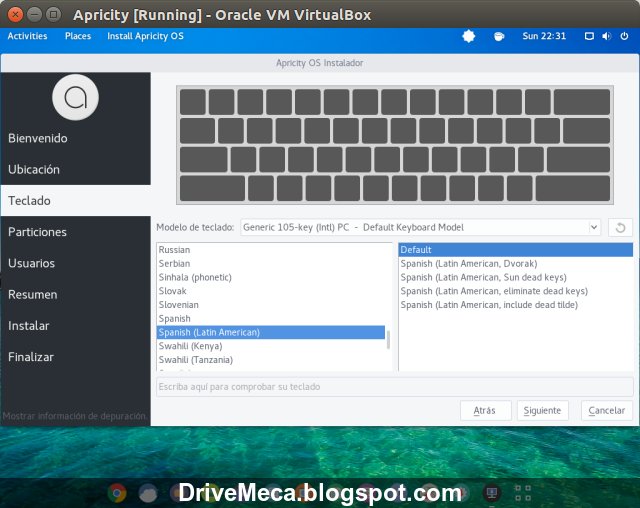Select Spanish (Latin American) layout
Image resolution: width=640 pixels, height=508 pixels.
pos(271,332)
